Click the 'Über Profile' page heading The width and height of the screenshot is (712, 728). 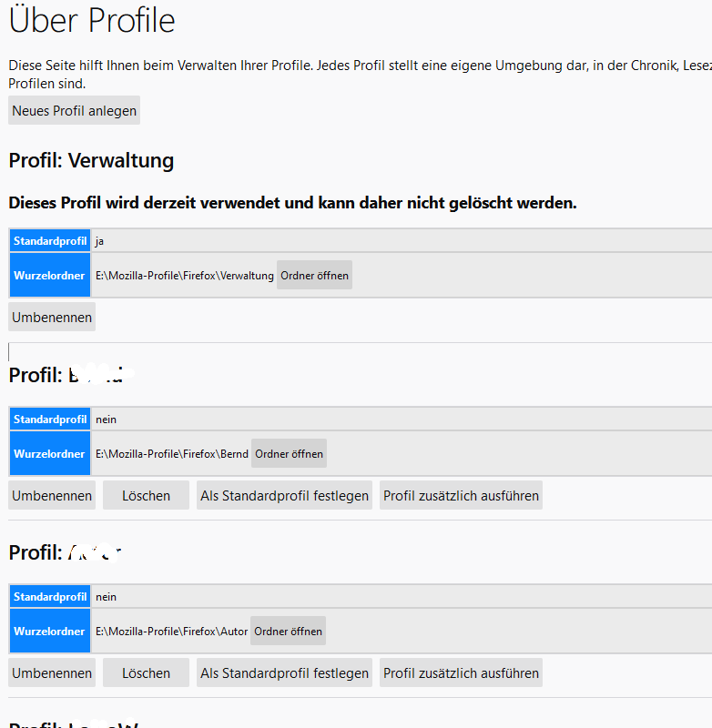[x=92, y=20]
